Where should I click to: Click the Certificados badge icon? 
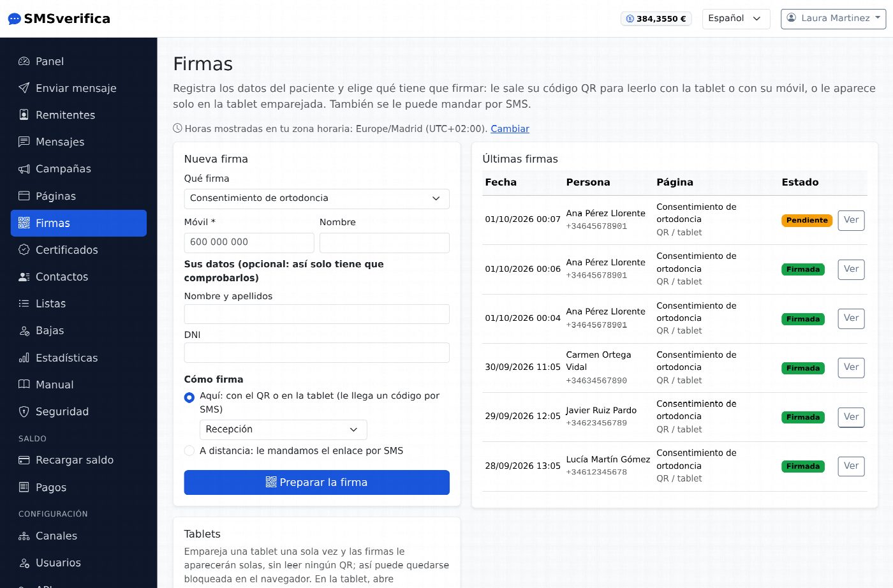tap(24, 250)
